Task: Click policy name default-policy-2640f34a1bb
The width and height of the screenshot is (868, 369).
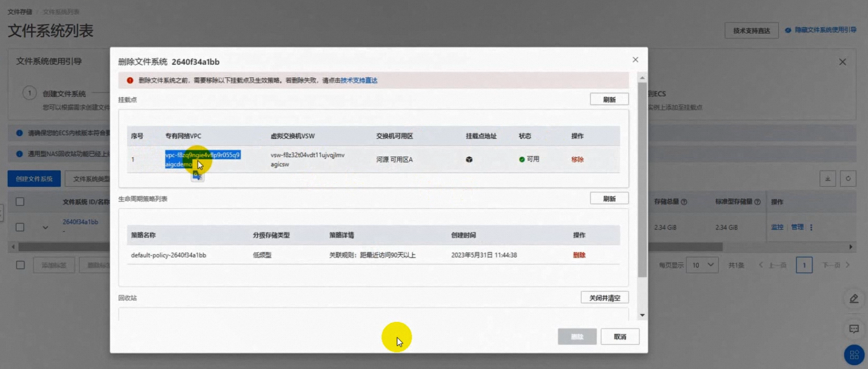Action: [169, 255]
